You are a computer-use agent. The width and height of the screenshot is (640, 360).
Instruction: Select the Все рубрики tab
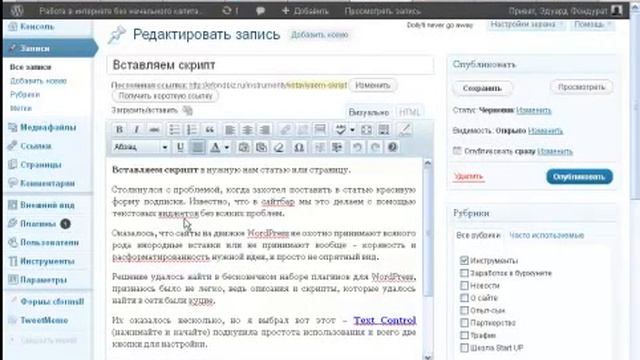click(x=478, y=235)
